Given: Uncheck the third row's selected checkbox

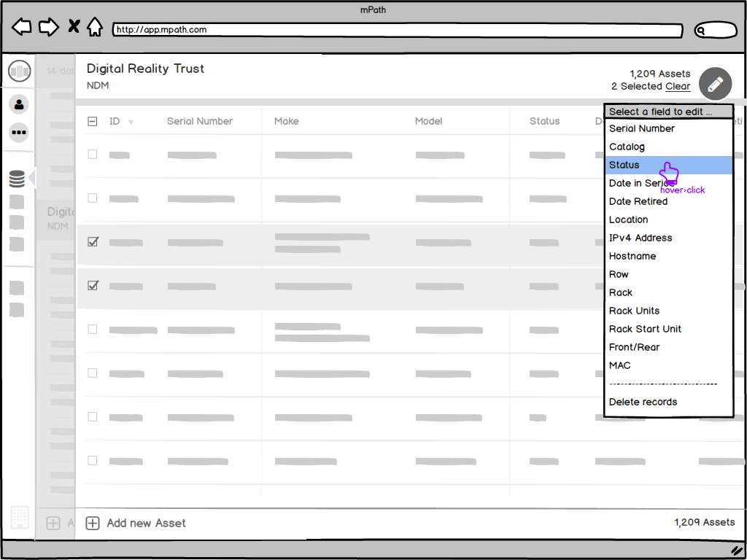Looking at the screenshot, I should 92,241.
